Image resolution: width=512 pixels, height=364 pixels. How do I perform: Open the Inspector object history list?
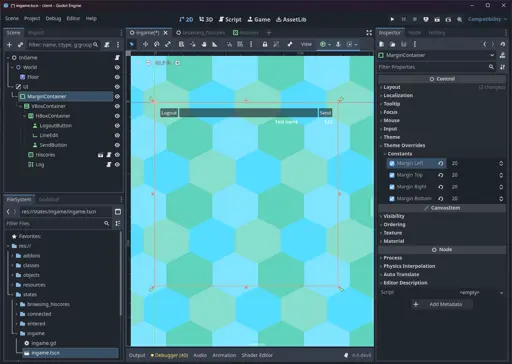tap(503, 44)
